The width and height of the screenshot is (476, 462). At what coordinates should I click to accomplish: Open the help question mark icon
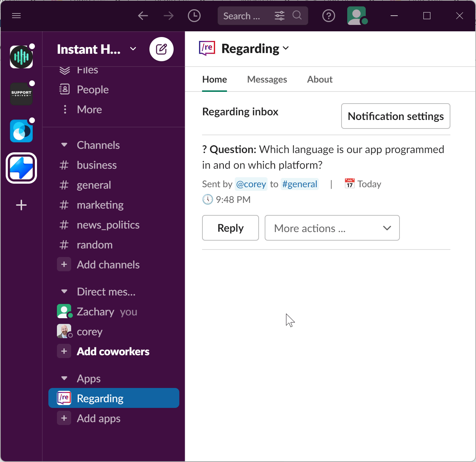(x=329, y=16)
